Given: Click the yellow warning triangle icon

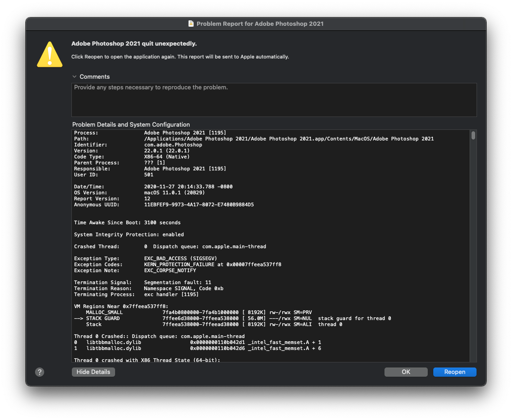Looking at the screenshot, I should 50,54.
